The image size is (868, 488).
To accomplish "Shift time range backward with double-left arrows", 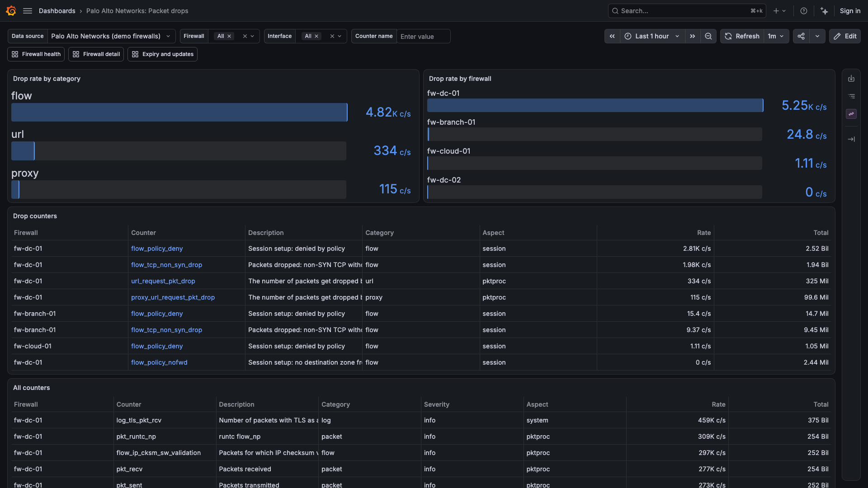I will 612,36.
